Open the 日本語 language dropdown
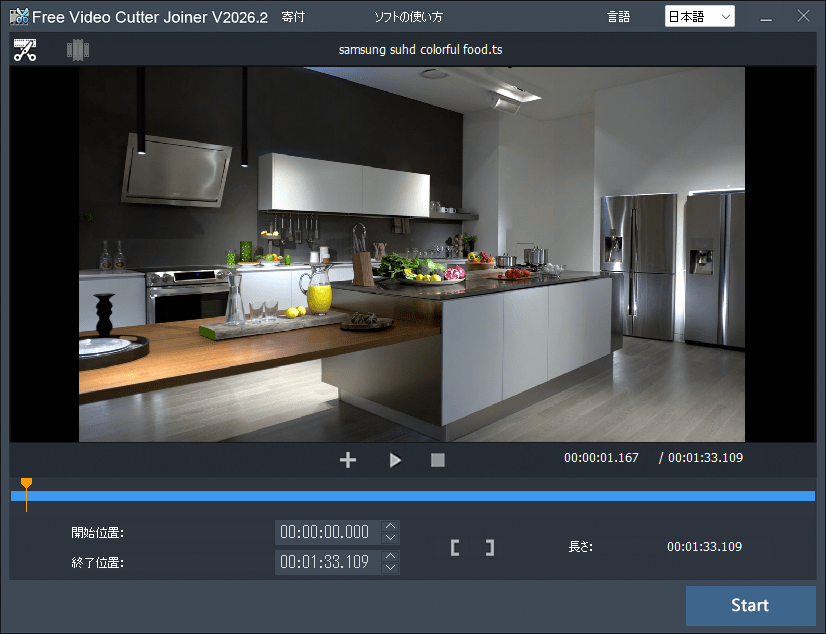826x634 pixels. 700,16
